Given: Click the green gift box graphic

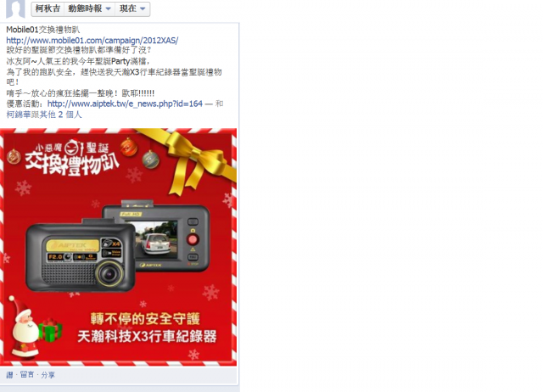Looking at the screenshot, I should click(51, 330).
